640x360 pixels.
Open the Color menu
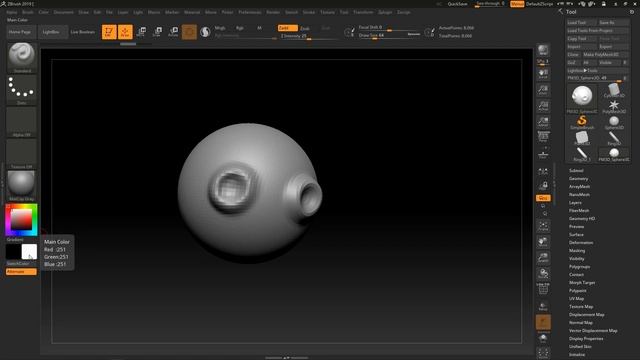[44, 12]
